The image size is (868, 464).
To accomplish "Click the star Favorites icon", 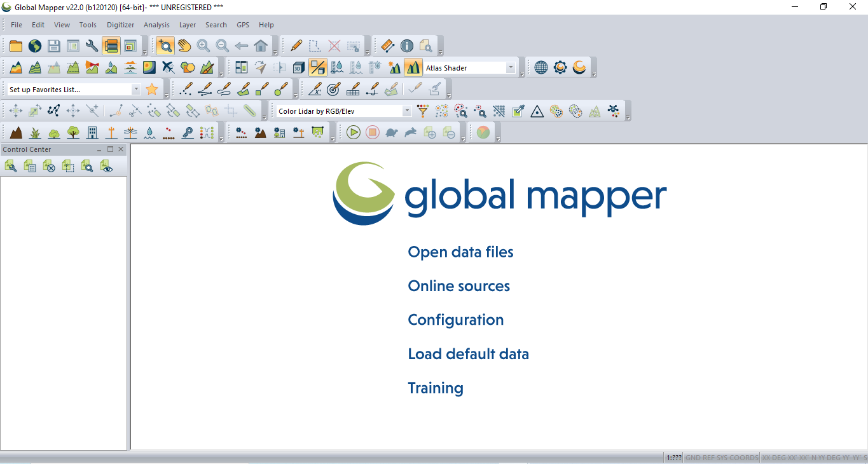I will (x=152, y=89).
